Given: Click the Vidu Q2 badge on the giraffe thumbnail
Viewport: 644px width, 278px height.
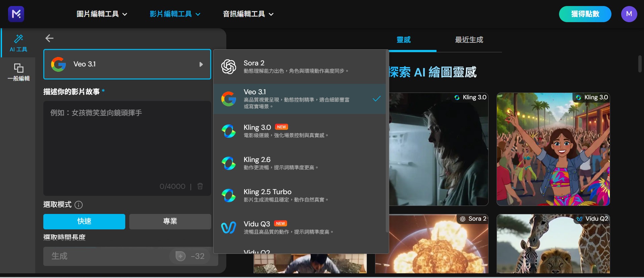Looking at the screenshot, I should click(592, 219).
